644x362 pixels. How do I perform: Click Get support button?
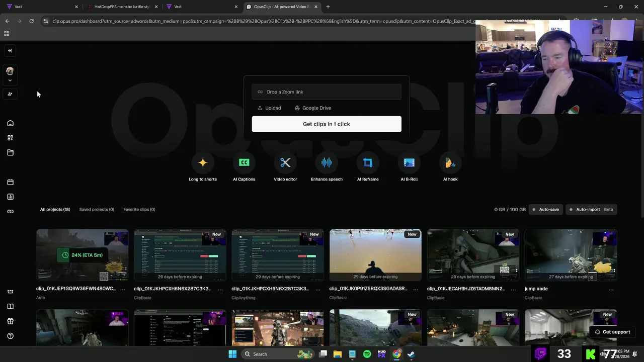click(612, 332)
